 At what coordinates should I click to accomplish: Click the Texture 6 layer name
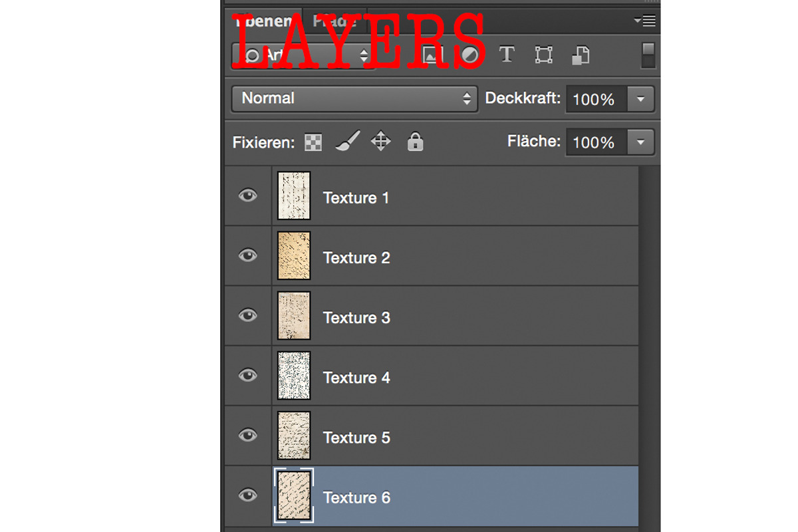coord(356,497)
